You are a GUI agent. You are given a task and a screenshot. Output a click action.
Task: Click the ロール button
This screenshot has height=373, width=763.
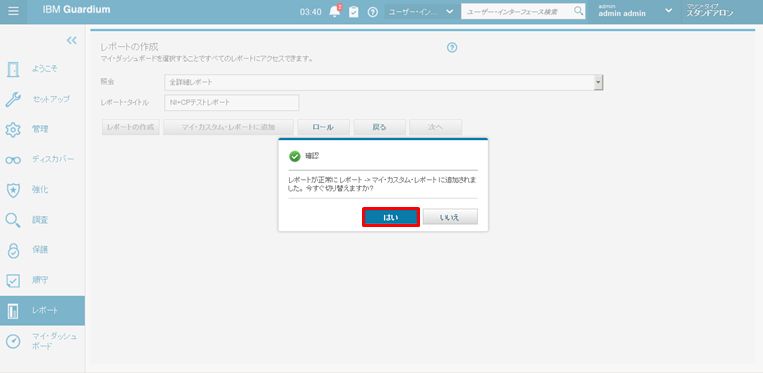[323, 127]
